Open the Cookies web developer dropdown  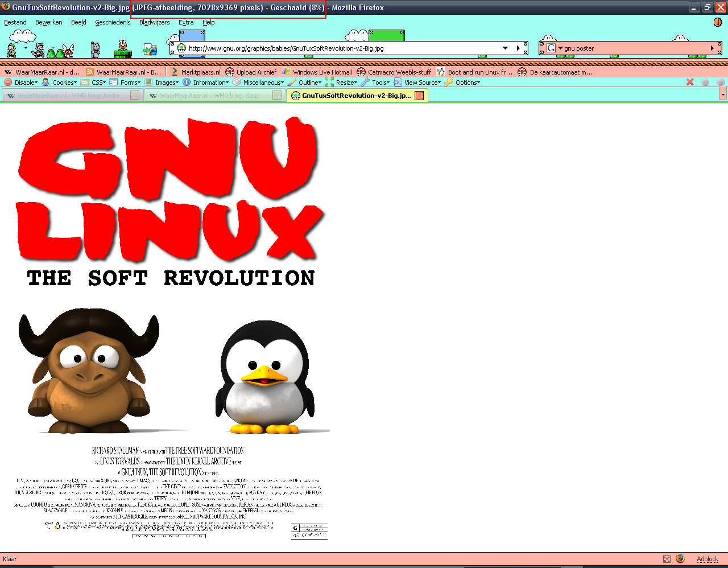pos(64,83)
